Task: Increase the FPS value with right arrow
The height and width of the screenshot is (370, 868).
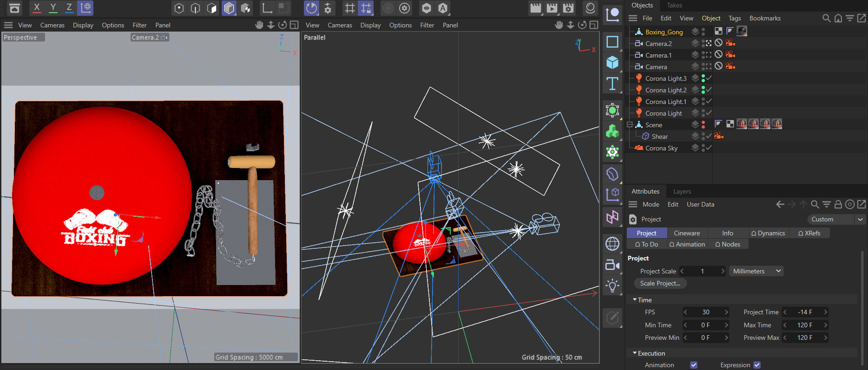Action: [x=726, y=312]
